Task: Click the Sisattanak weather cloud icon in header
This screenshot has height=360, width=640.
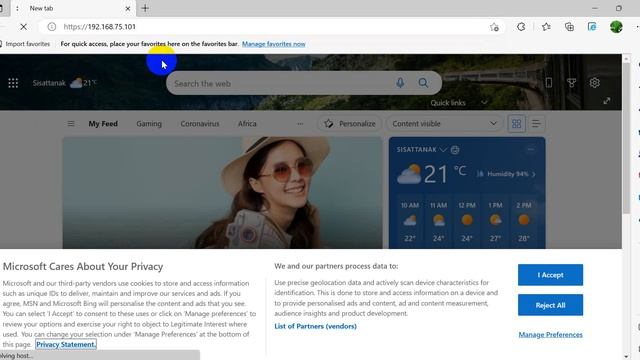Action: (x=76, y=83)
